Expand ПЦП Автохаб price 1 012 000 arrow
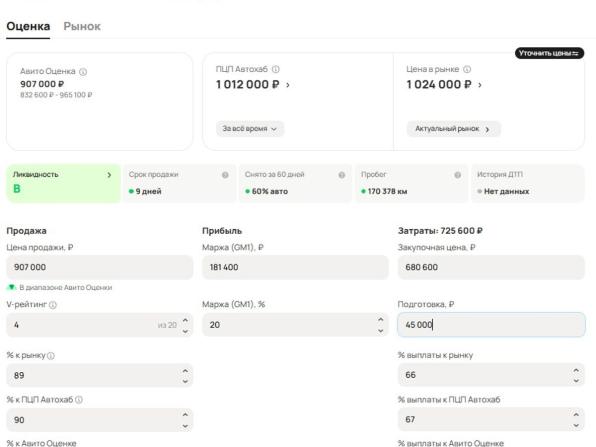This screenshot has height=447, width=596. point(288,85)
